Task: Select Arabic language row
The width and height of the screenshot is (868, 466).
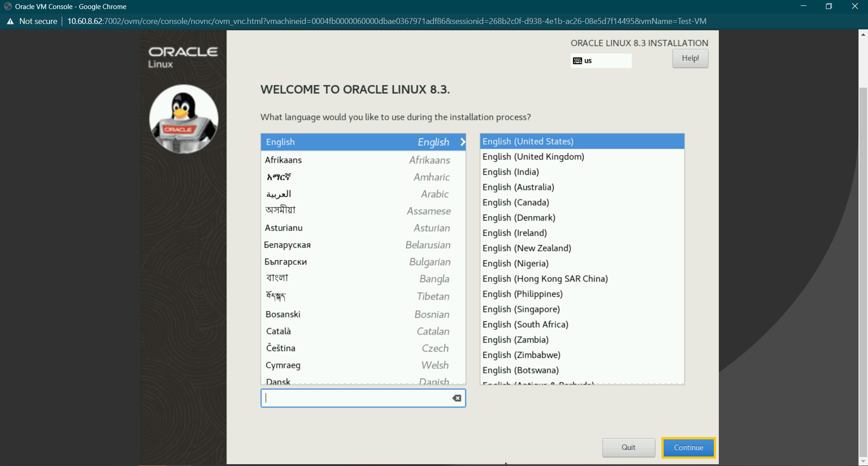Action: (x=363, y=194)
